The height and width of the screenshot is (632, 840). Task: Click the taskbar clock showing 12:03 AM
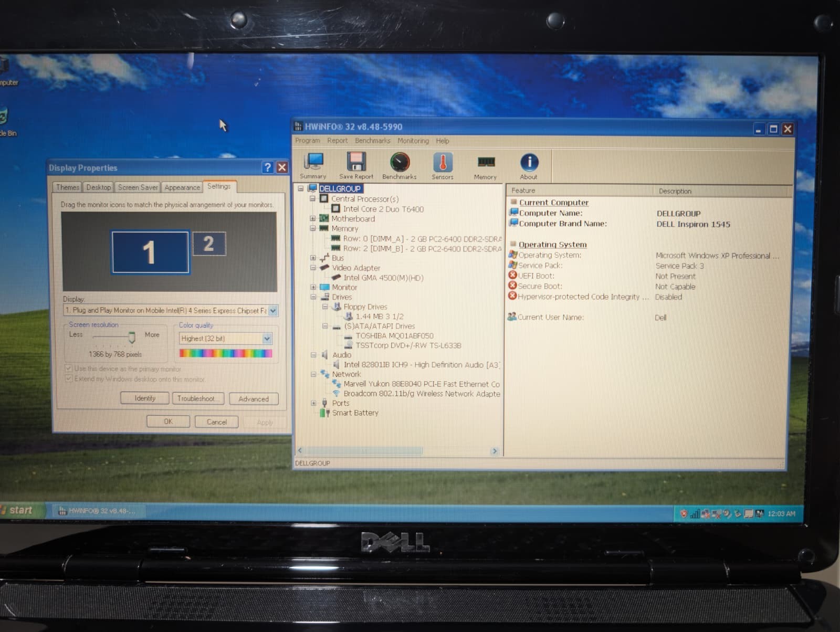pos(781,513)
